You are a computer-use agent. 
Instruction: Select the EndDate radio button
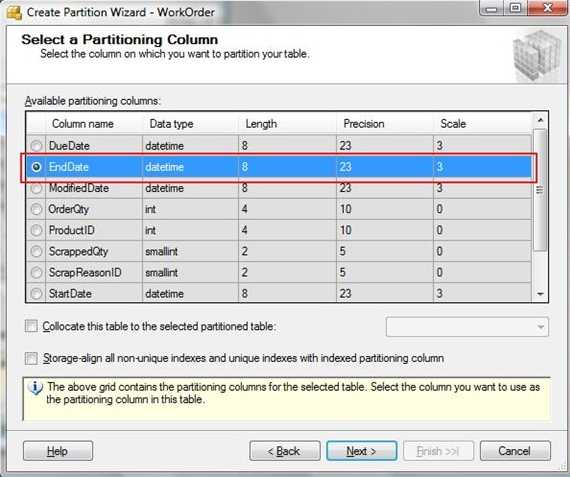[x=36, y=167]
